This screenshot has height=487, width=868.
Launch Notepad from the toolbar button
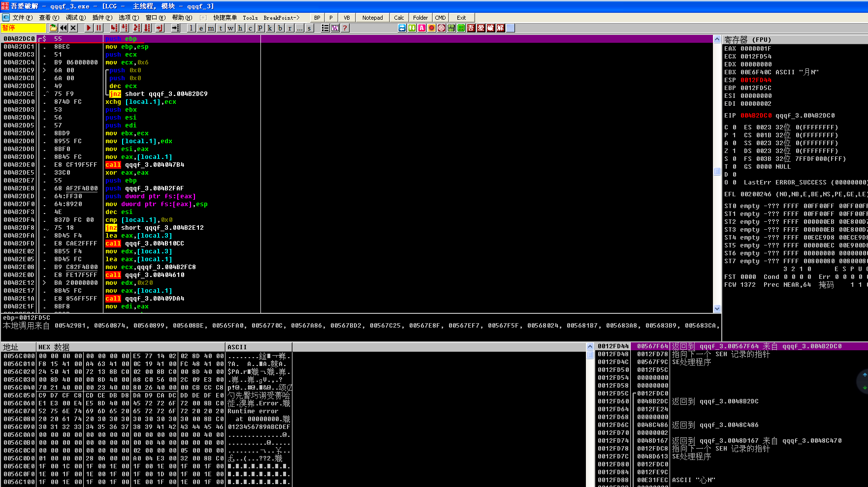(372, 18)
